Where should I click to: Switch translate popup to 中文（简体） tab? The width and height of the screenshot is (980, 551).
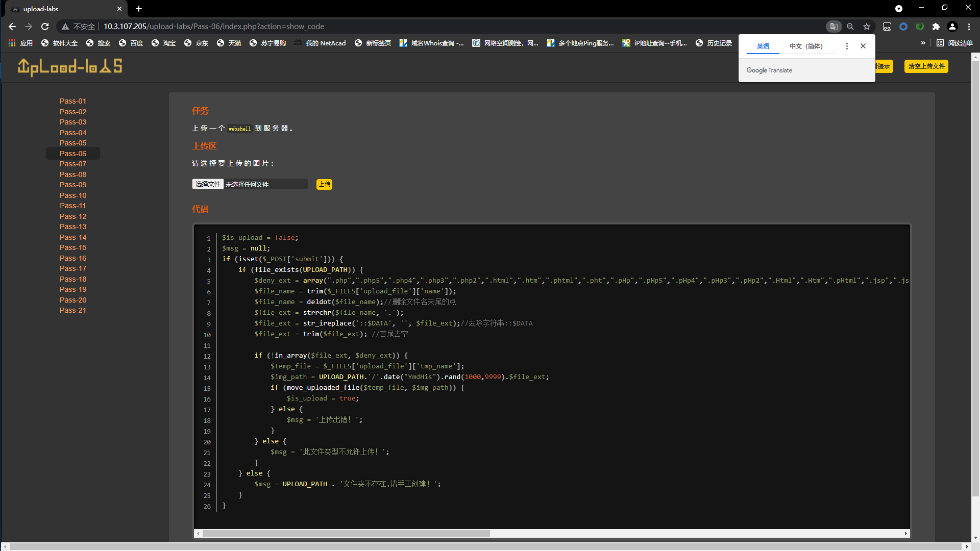tap(806, 46)
